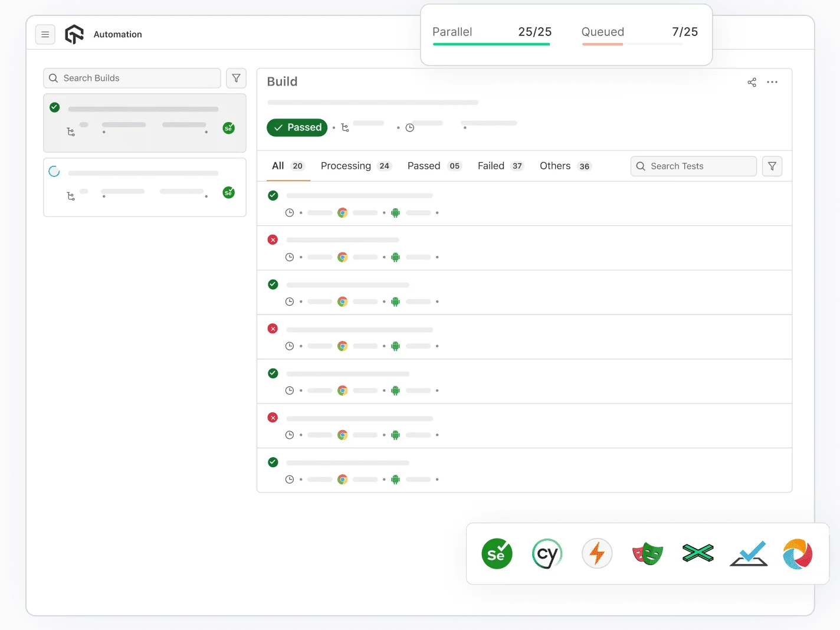840x630 pixels.
Task: Click the blue checkmark framework icon
Action: pyautogui.click(x=748, y=553)
